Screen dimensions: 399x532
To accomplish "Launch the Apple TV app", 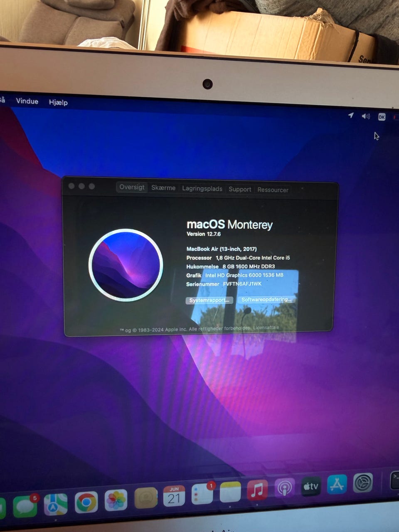I will point(311,486).
